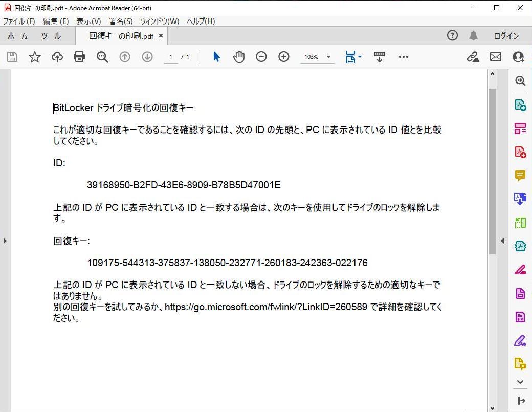This screenshot has width=532, height=412.
Task: Open the fit page options dropdown arrow
Action: click(360, 57)
